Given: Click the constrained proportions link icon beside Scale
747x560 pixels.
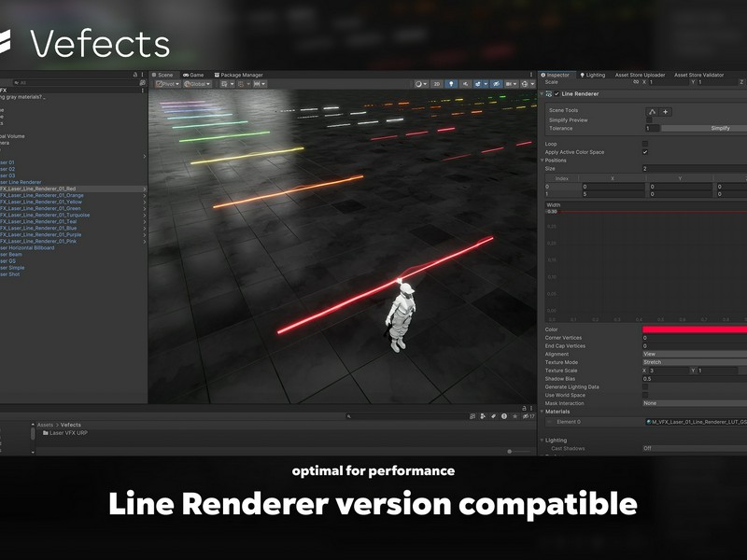Looking at the screenshot, I should click(636, 82).
